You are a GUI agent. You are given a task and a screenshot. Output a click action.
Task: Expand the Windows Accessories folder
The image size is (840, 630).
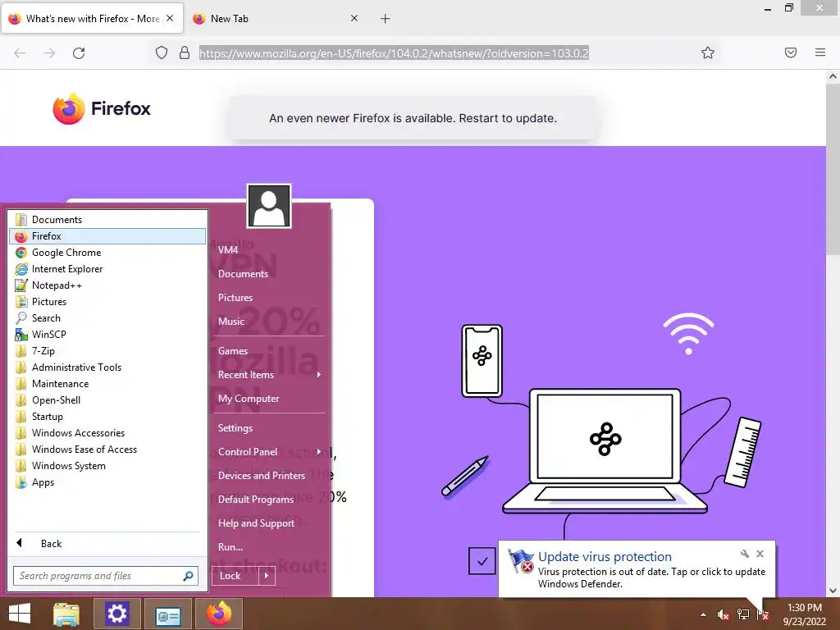click(107, 433)
